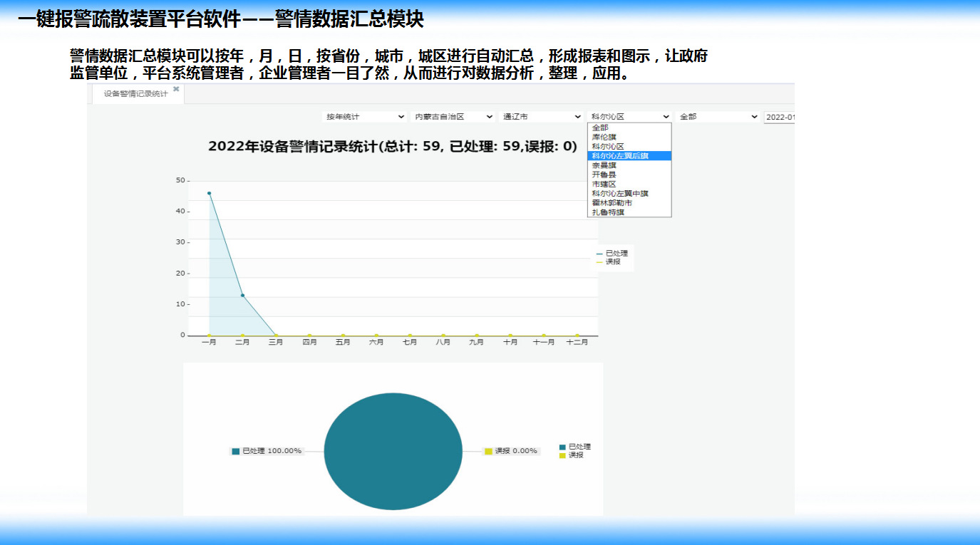Viewport: 980px width, 545px height.
Task: Click the 五月 axis label
Action: [343, 342]
